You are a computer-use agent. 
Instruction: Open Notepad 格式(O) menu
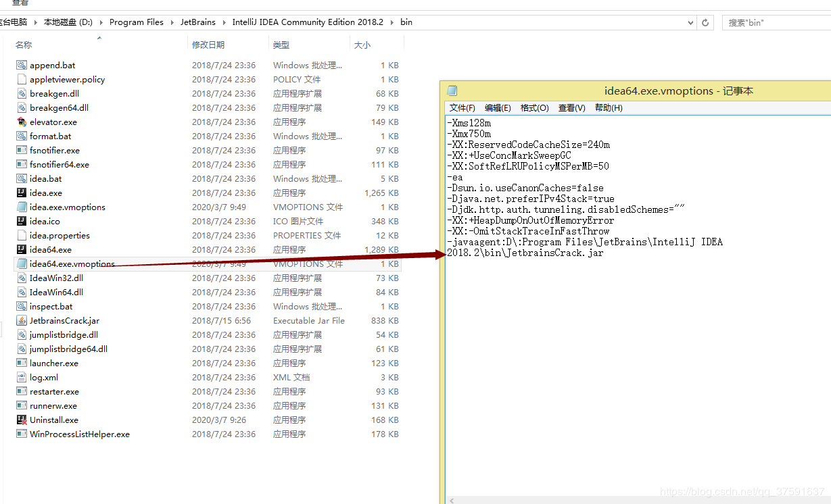tap(535, 108)
